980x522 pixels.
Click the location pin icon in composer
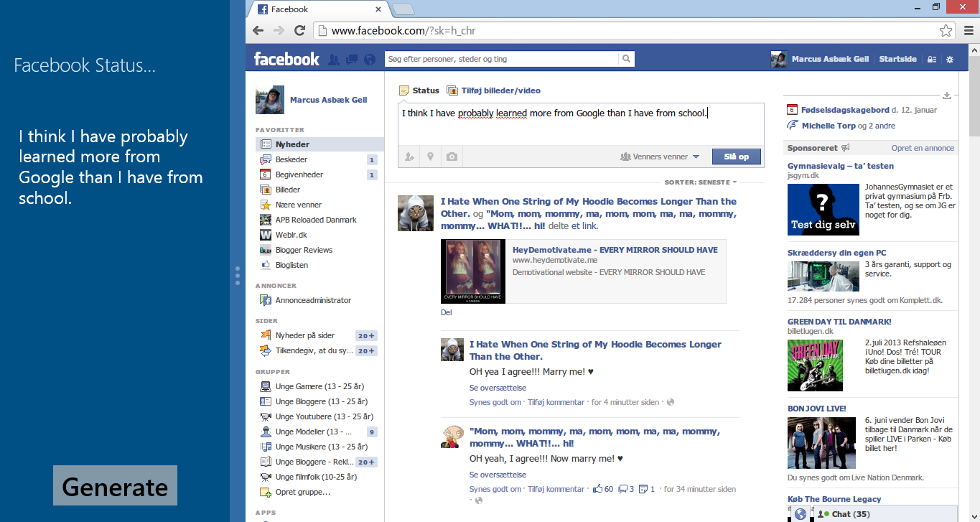point(431,157)
